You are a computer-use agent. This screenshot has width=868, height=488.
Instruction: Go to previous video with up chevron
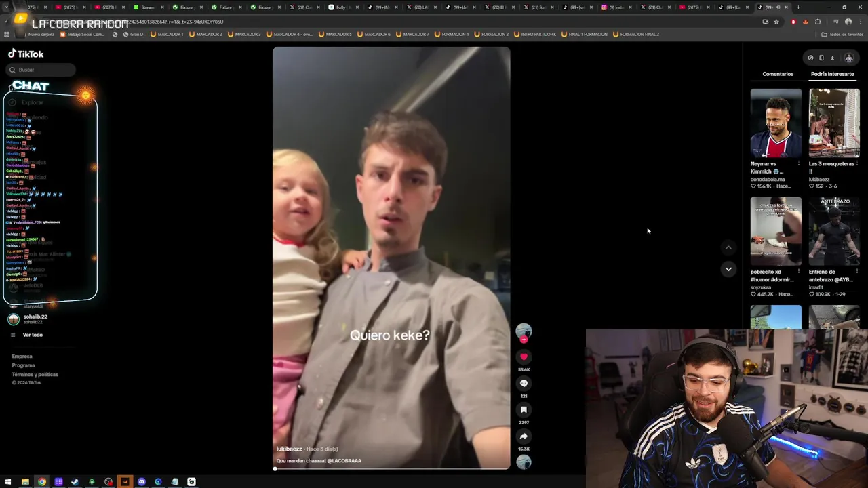[x=728, y=247]
